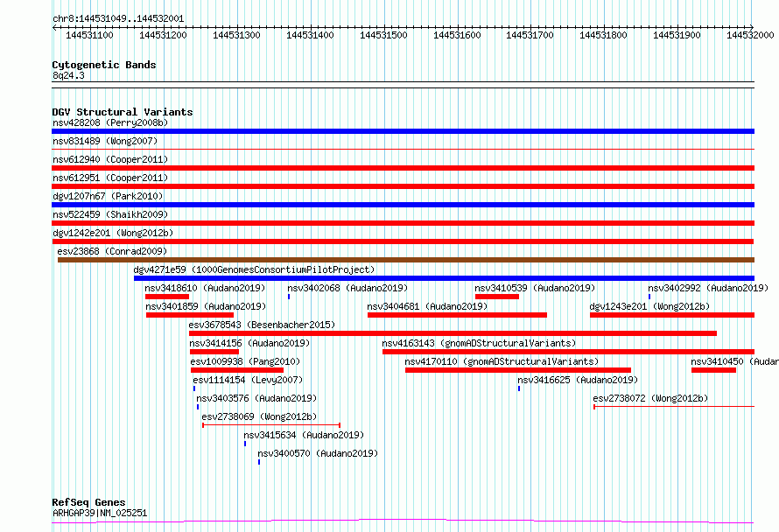Open the nsv3415634 (Audano2019) label
Image resolution: width=779 pixels, height=532 pixels.
(304, 435)
